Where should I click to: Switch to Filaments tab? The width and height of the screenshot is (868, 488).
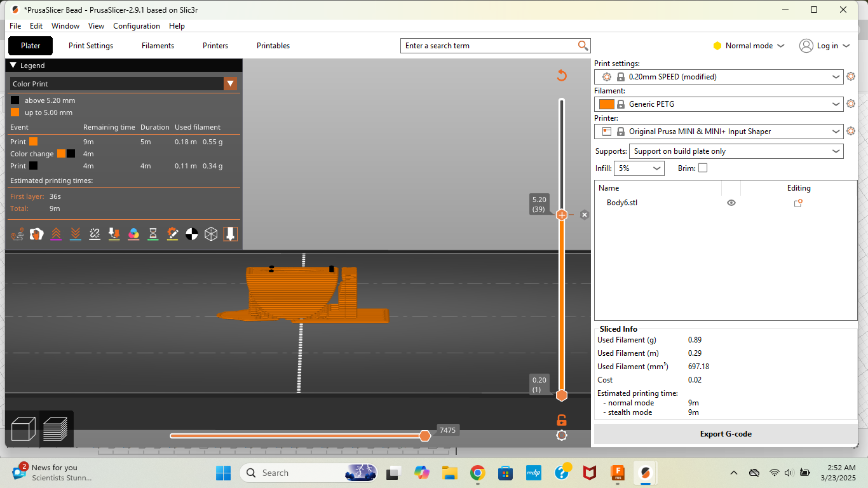[x=158, y=46]
